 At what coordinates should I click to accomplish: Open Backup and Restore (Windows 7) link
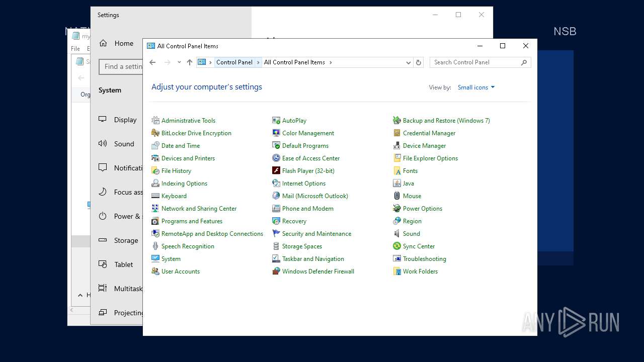point(446,121)
